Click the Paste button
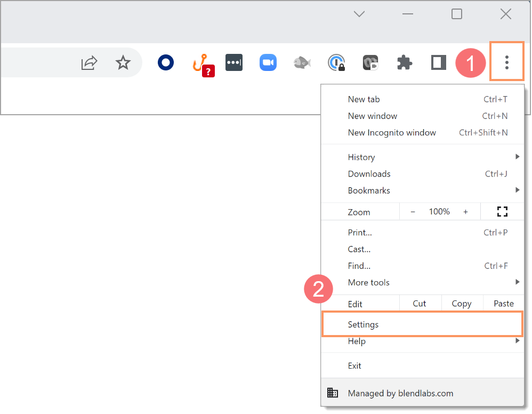This screenshot has width=532, height=414. 504,303
